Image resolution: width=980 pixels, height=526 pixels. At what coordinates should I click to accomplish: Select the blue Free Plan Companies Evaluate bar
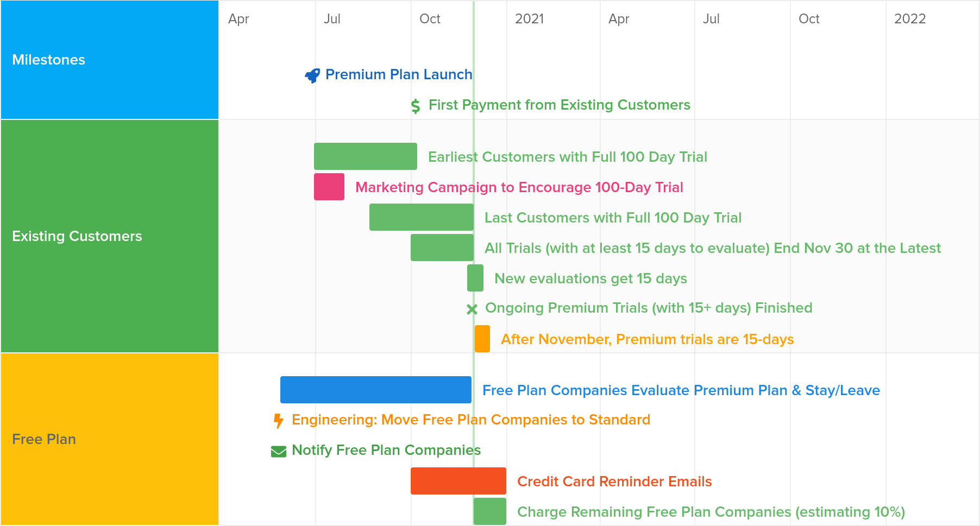click(376, 390)
